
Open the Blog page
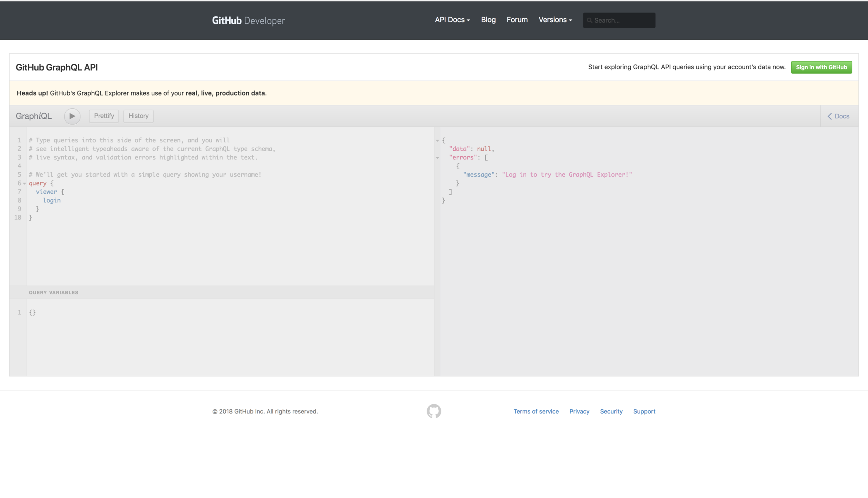coord(488,20)
